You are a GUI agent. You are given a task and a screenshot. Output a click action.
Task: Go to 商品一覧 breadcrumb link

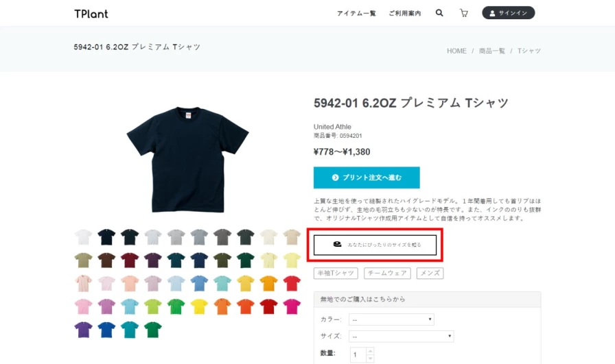pyautogui.click(x=491, y=51)
